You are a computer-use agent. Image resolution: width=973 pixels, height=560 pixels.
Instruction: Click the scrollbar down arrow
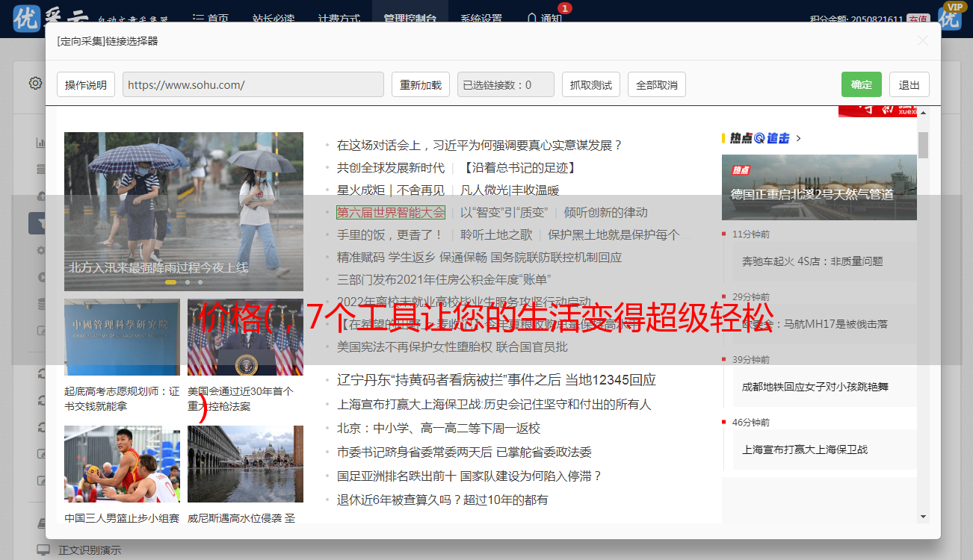pos(923,516)
